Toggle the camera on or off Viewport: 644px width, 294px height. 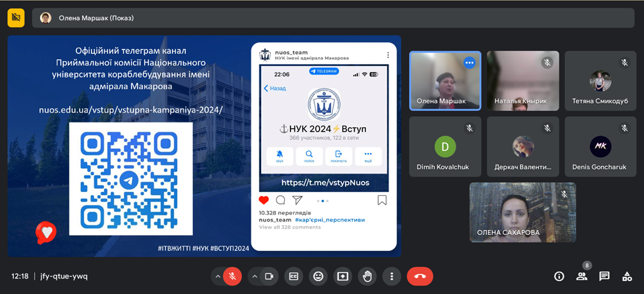(x=269, y=276)
